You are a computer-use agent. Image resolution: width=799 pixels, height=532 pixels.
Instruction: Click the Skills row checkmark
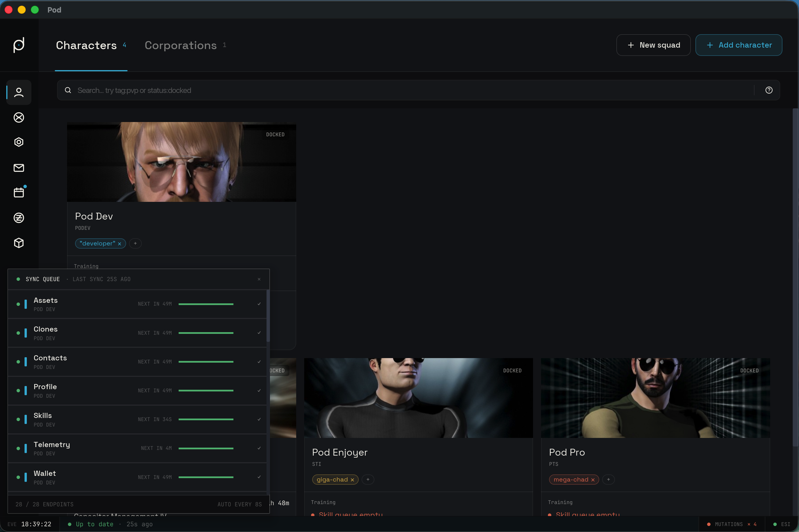click(x=259, y=419)
